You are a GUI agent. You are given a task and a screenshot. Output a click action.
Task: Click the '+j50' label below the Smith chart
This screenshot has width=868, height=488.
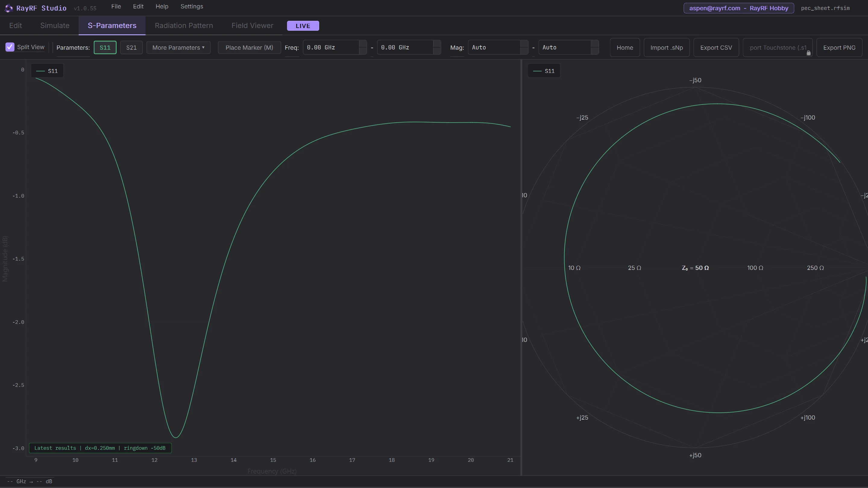pyautogui.click(x=695, y=455)
